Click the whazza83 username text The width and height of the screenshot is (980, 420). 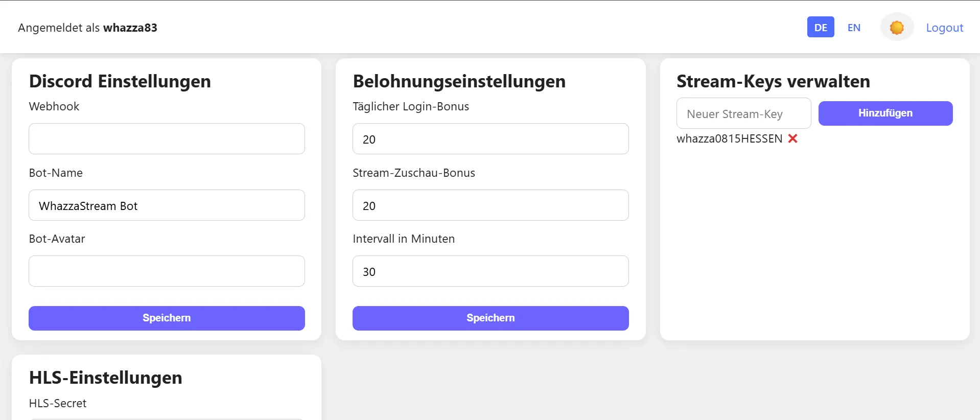tap(130, 28)
